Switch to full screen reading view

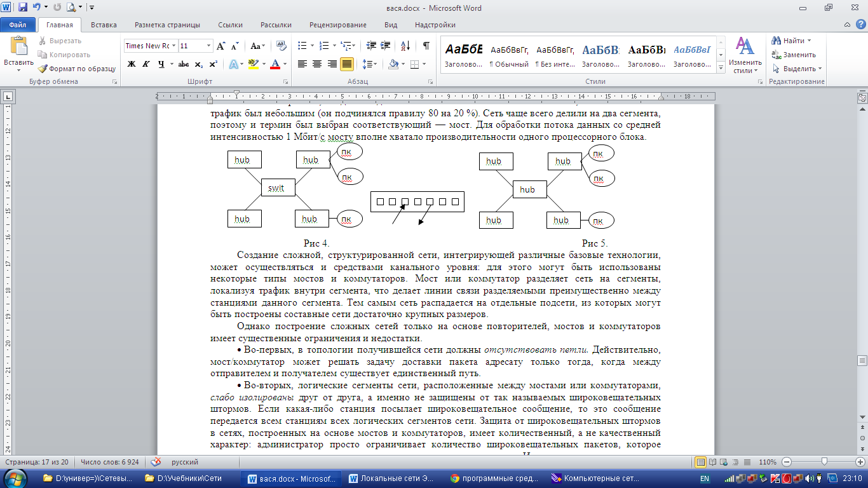712,462
